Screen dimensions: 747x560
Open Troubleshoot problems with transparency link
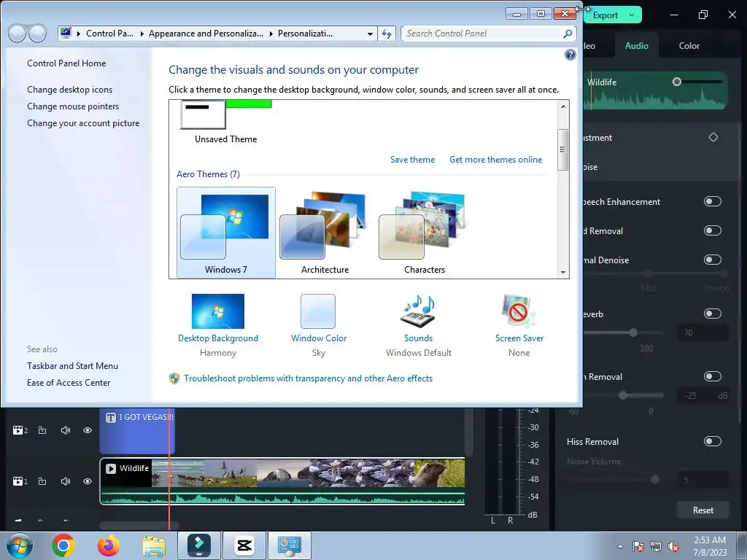[x=309, y=378]
